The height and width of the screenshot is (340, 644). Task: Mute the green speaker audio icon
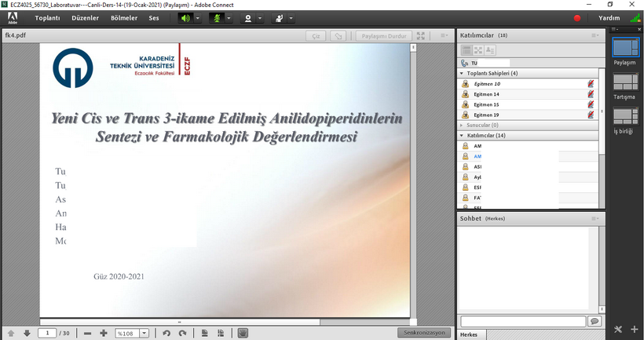pyautogui.click(x=185, y=18)
